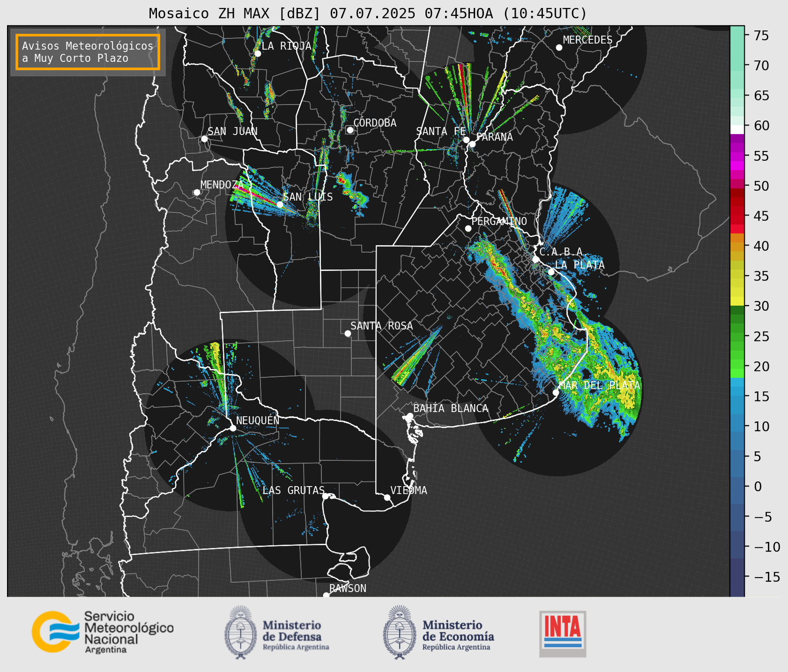Click the "−15" color scale label
This screenshot has width=788, height=672.
click(x=767, y=577)
